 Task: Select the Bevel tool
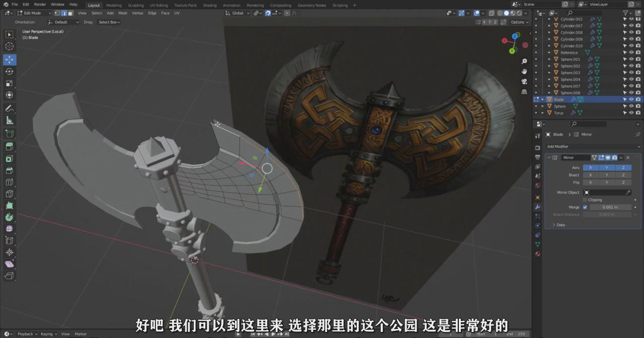click(10, 170)
